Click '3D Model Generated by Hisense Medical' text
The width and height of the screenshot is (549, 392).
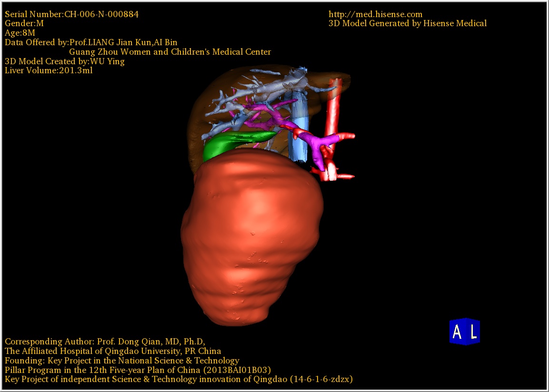tap(408, 23)
